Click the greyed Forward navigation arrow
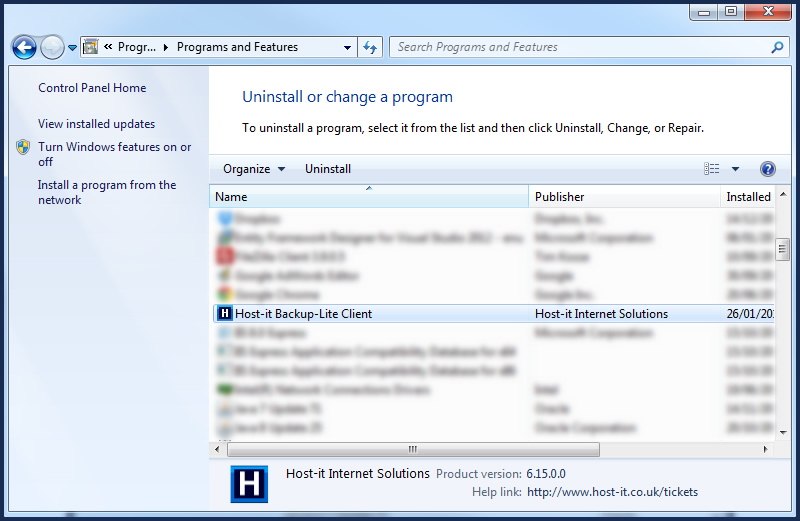Viewport: 800px width, 521px height. pyautogui.click(x=52, y=47)
